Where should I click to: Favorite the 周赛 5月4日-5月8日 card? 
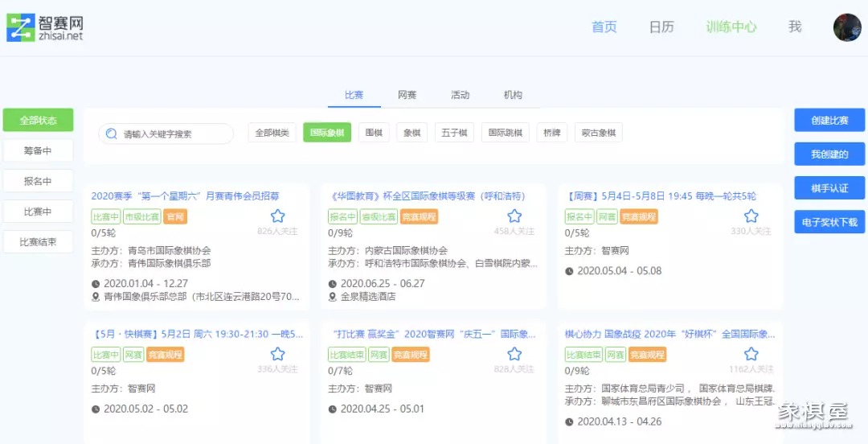tap(751, 216)
